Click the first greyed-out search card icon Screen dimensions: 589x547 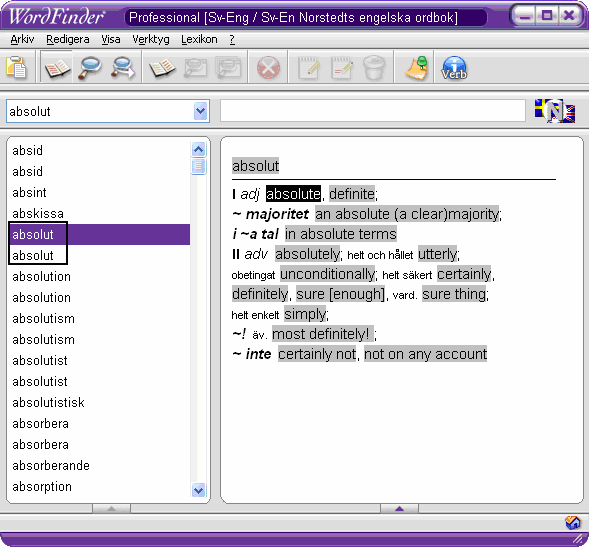click(x=195, y=68)
